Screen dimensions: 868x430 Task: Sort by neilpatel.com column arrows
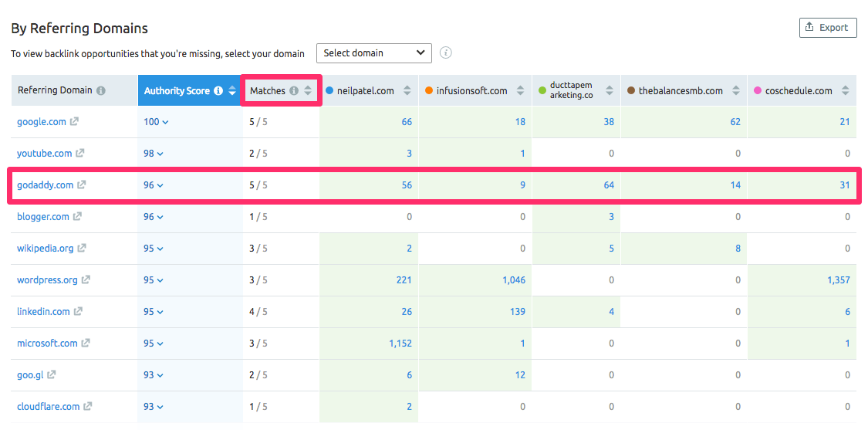(407, 91)
